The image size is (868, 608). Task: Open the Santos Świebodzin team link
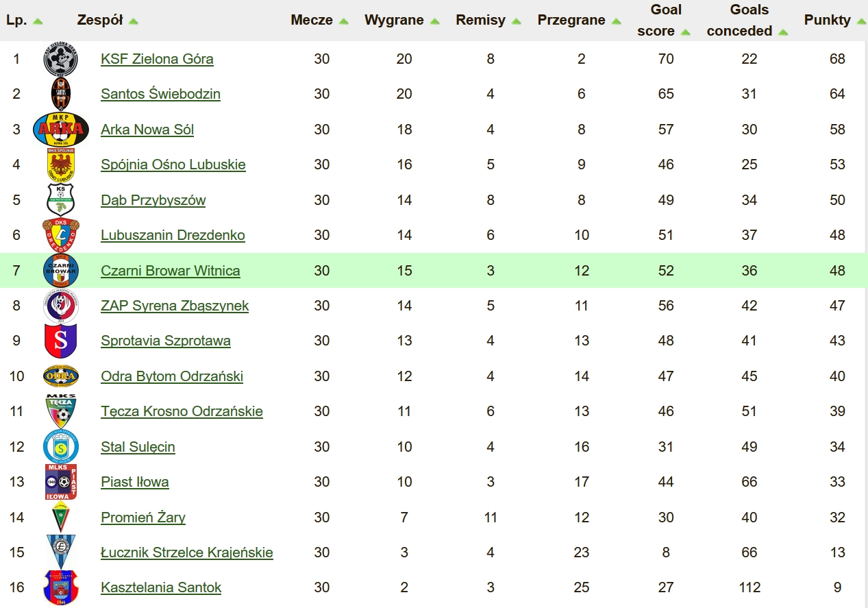[160, 94]
